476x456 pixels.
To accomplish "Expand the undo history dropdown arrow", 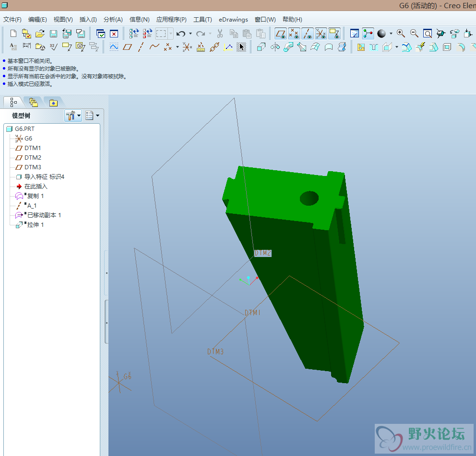I will tap(190, 34).
